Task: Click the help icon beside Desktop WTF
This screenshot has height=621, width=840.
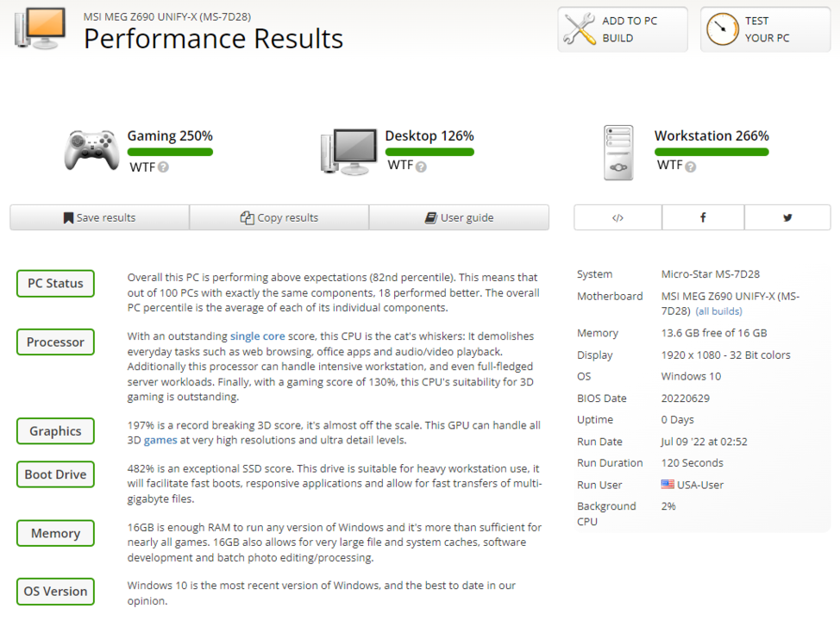Action: 421,167
